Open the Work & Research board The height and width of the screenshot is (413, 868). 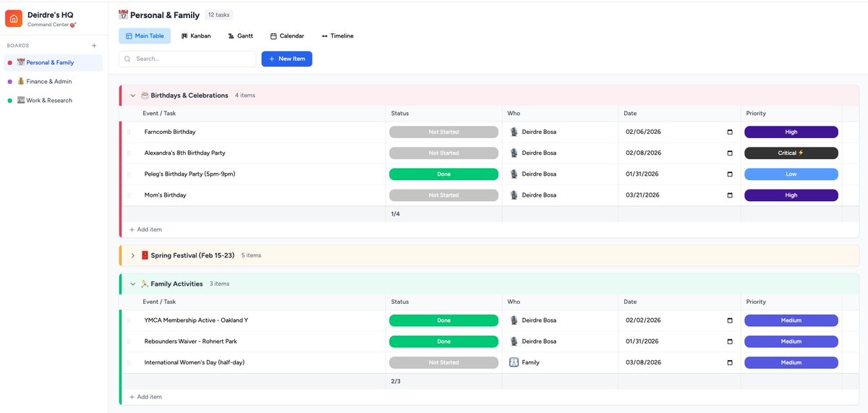52,101
